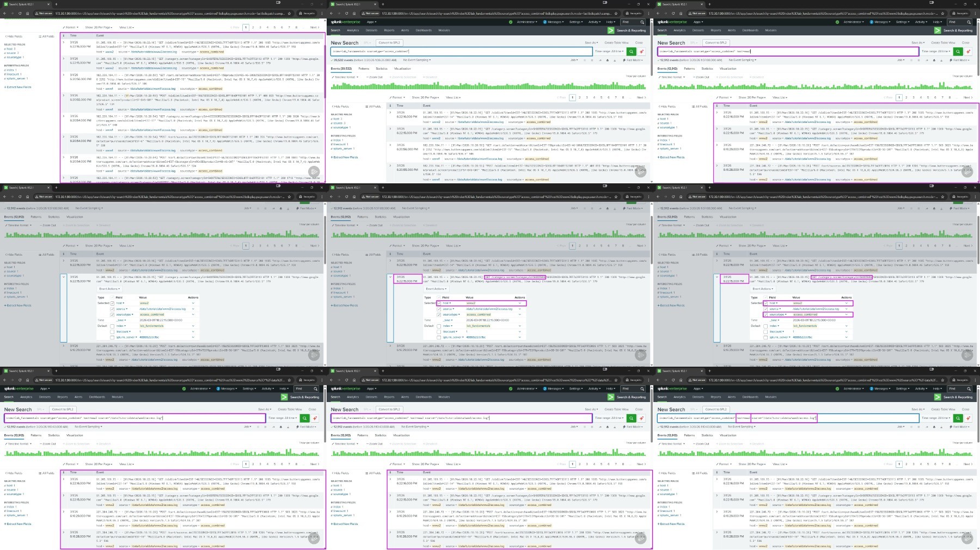Switch to Patterns tab in top-middle screenshot
980x550 pixels.
[364, 69]
